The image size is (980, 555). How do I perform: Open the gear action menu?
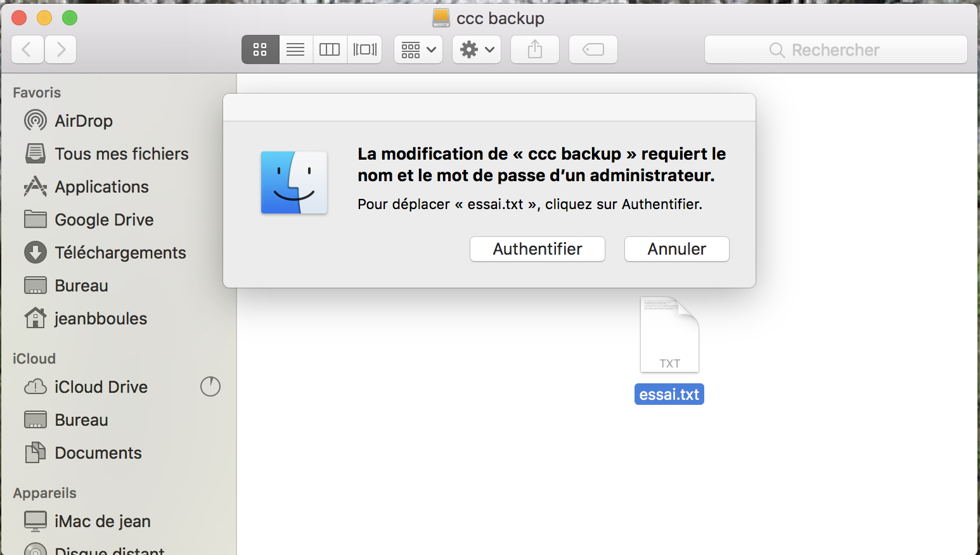pos(477,49)
